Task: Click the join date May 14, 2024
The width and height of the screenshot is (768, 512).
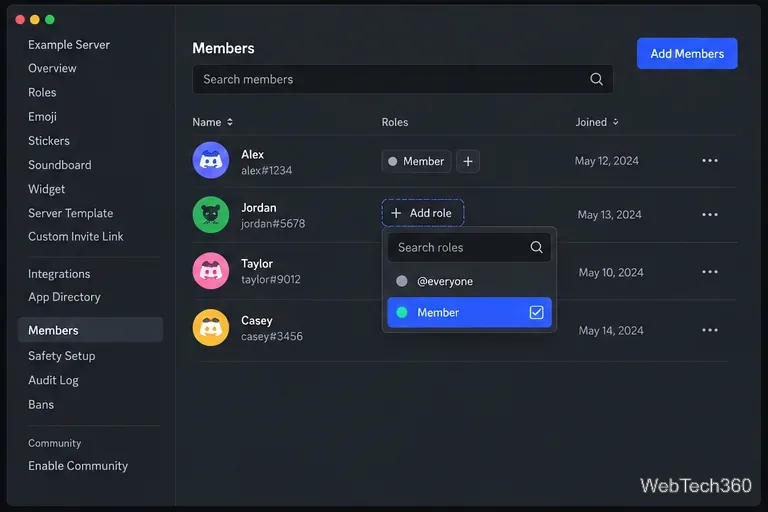Action: click(611, 331)
